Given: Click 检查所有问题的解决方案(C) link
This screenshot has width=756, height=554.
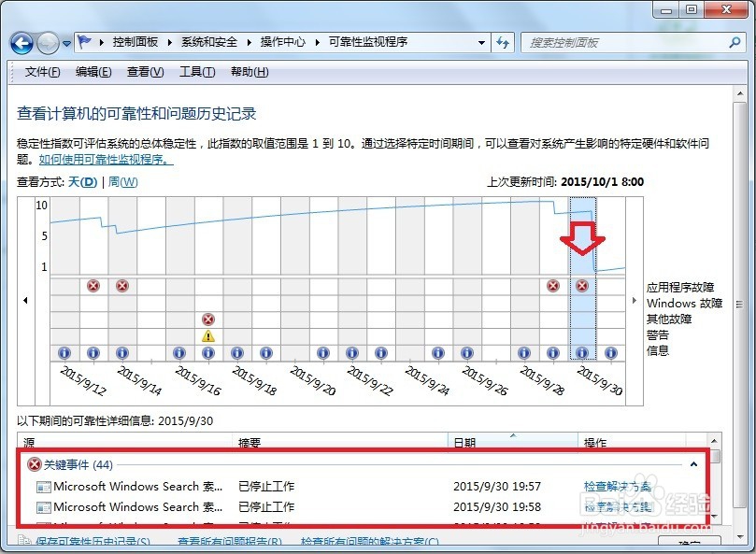Looking at the screenshot, I should click(370, 542).
